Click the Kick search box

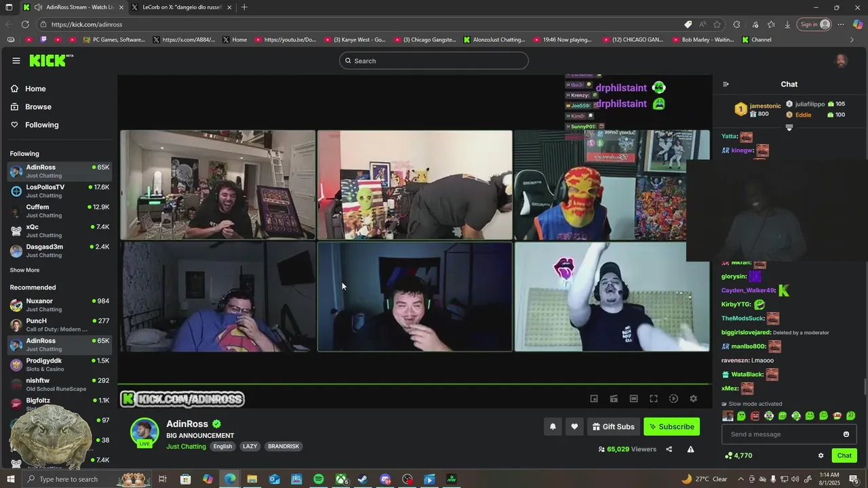coord(434,61)
